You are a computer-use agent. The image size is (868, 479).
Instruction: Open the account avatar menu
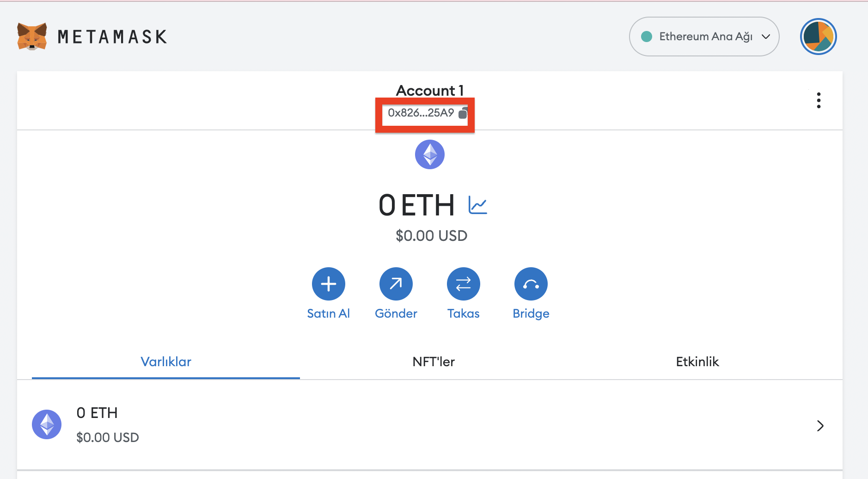818,37
